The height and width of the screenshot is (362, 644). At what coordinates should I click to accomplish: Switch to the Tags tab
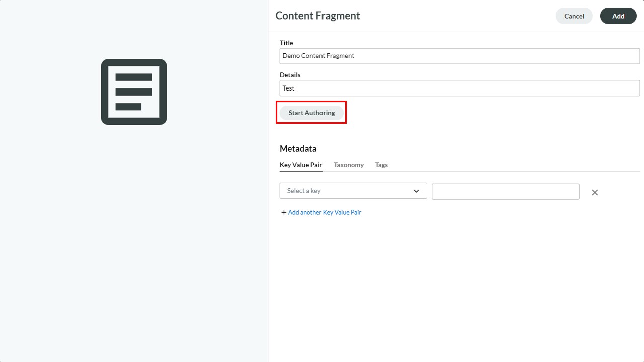tap(381, 165)
